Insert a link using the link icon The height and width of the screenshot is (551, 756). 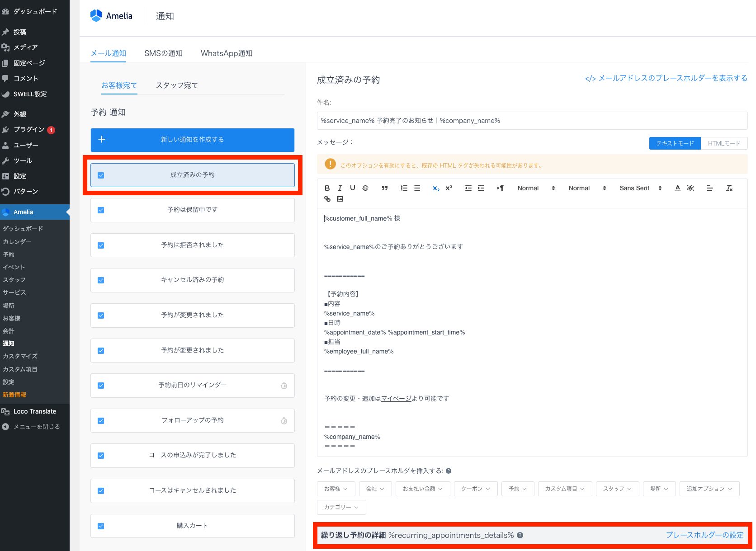coord(327,199)
